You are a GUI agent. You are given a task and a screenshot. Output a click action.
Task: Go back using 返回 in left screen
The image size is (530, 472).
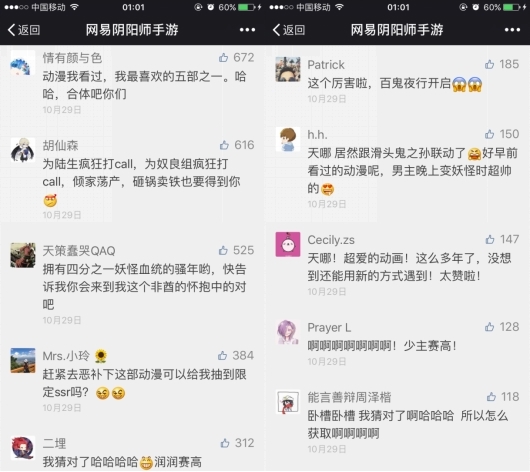24,30
